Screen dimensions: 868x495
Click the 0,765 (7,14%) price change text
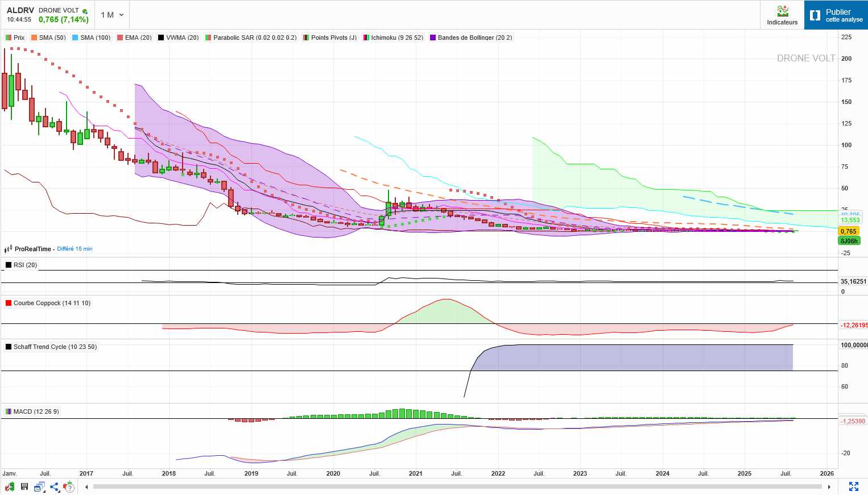(x=64, y=19)
